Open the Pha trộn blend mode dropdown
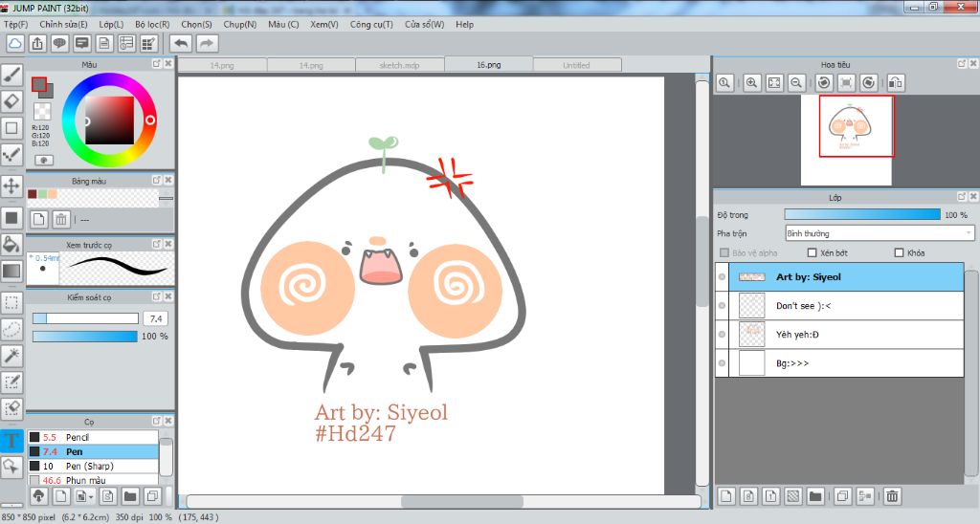Image resolution: width=980 pixels, height=524 pixels. [880, 233]
